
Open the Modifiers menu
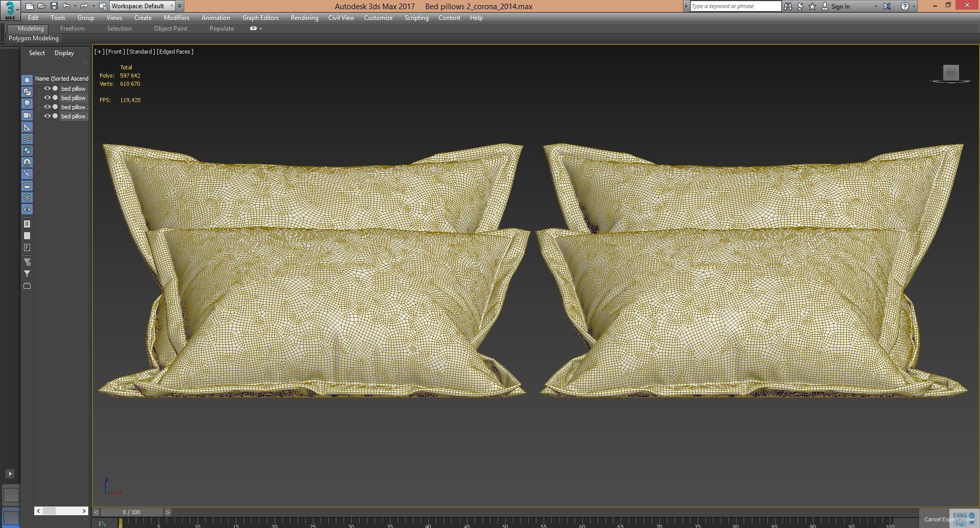pyautogui.click(x=177, y=18)
